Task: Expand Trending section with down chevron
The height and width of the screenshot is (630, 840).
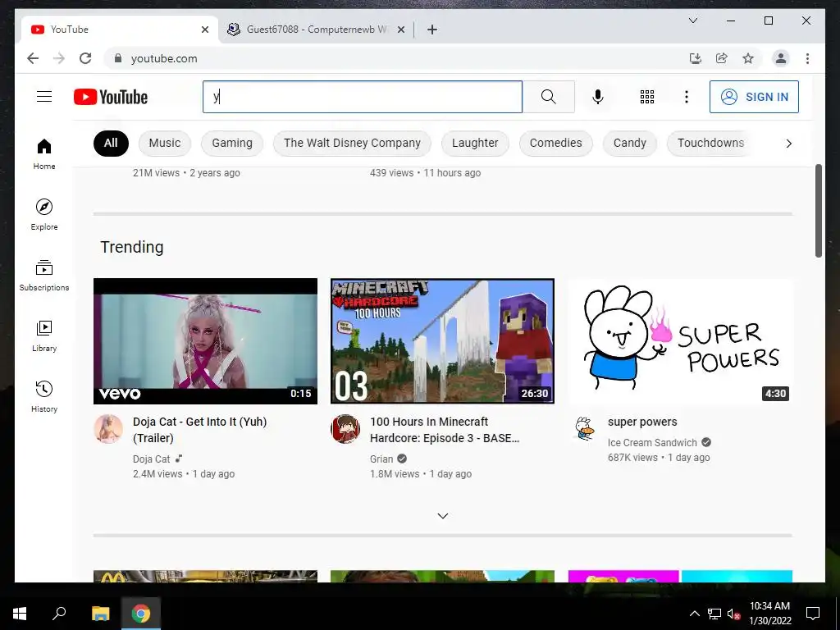Action: point(442,516)
